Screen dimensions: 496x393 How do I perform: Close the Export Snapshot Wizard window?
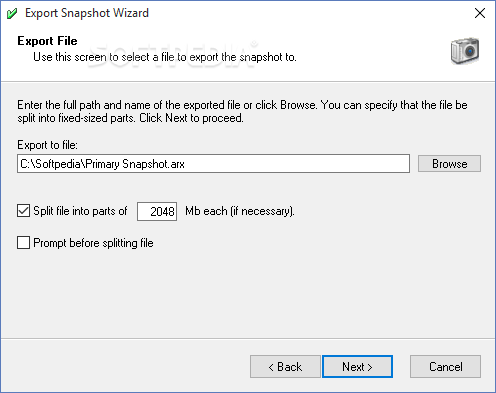[x=480, y=13]
